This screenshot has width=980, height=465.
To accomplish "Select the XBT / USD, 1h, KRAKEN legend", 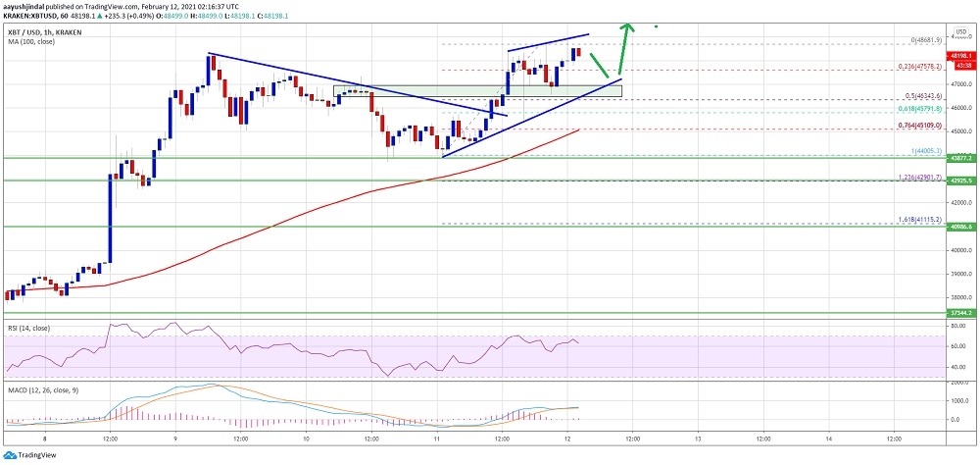I will 44,32.
